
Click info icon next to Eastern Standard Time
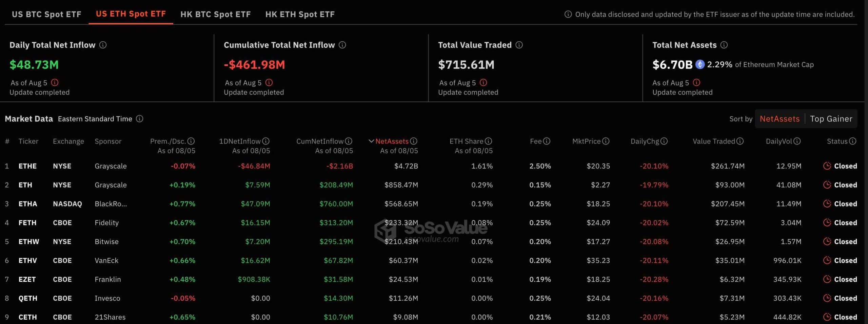[x=140, y=119]
